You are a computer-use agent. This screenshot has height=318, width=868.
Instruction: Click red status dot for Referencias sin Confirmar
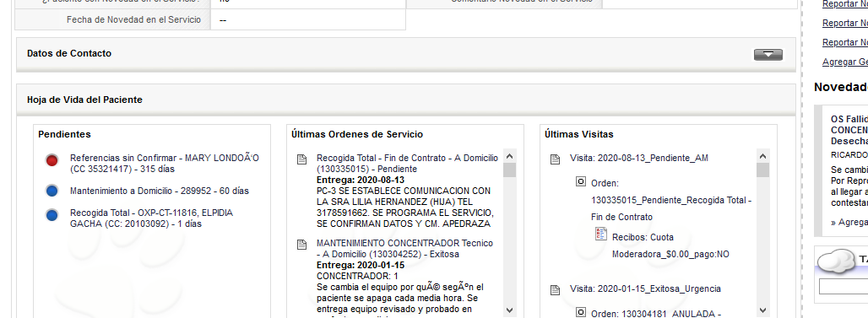[x=52, y=160]
